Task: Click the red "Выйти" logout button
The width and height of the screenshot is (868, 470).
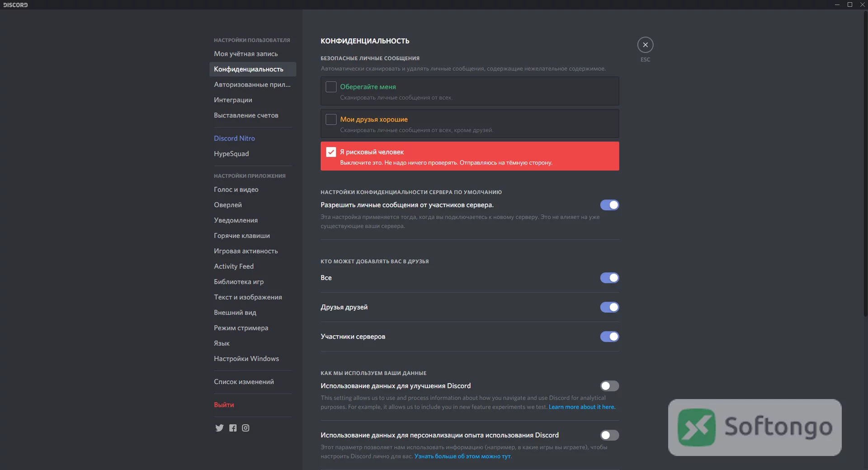Action: (253, 405)
